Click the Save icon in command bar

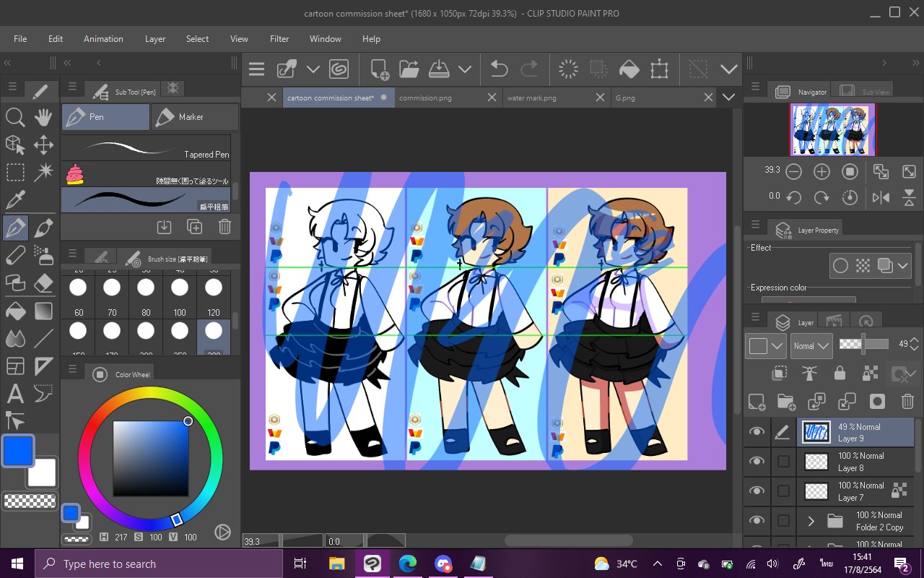[x=440, y=69]
